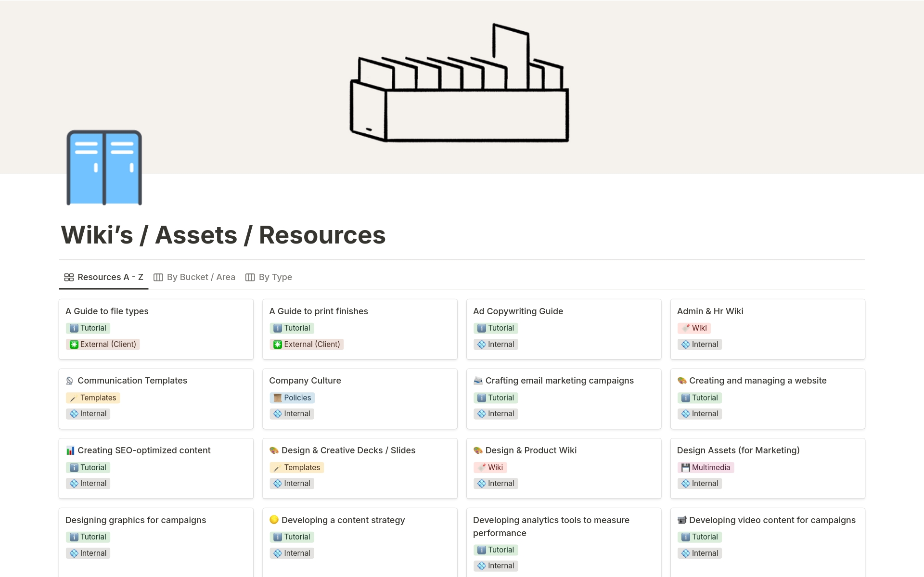
Task: Select the Resources A - Z tab
Action: point(110,277)
